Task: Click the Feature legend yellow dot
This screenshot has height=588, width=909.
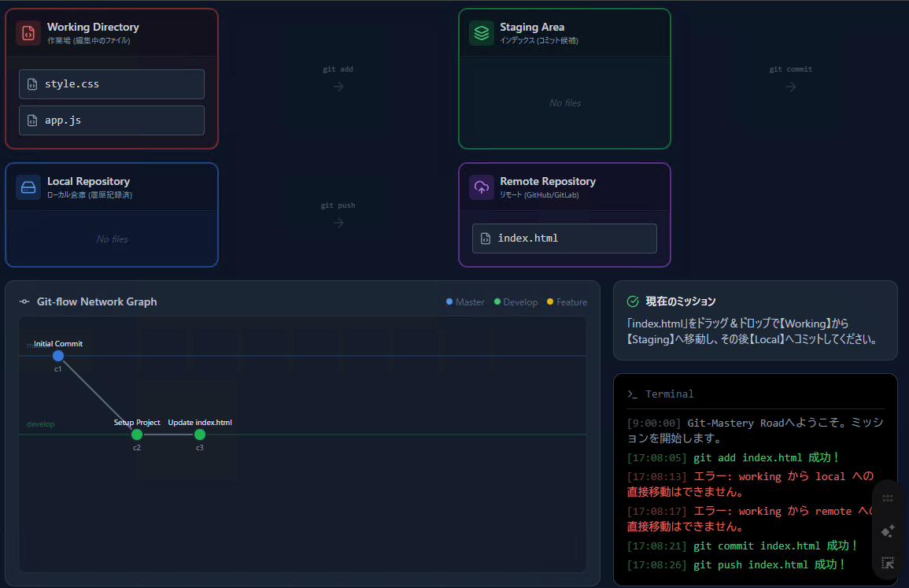Action: (x=550, y=302)
